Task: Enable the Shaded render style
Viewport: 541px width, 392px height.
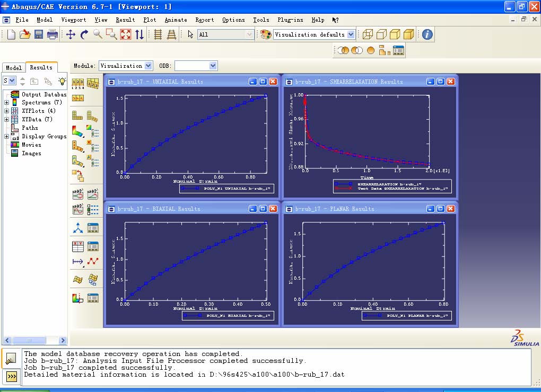Action: [408, 34]
